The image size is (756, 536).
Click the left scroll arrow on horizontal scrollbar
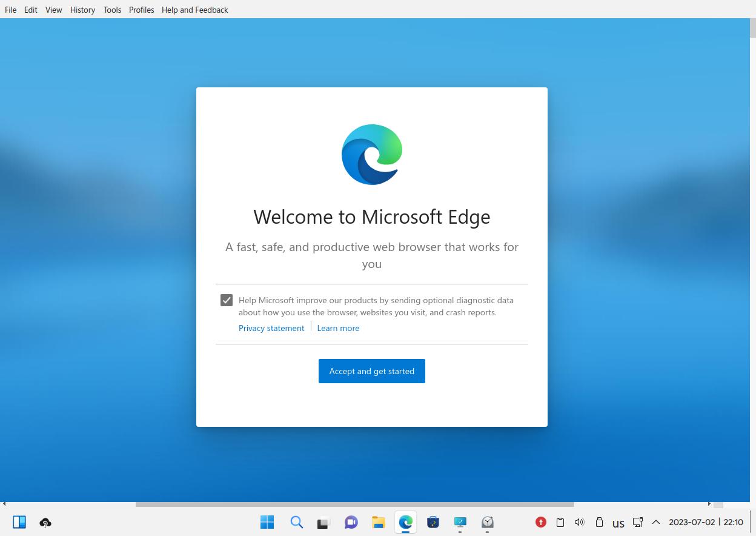4,504
